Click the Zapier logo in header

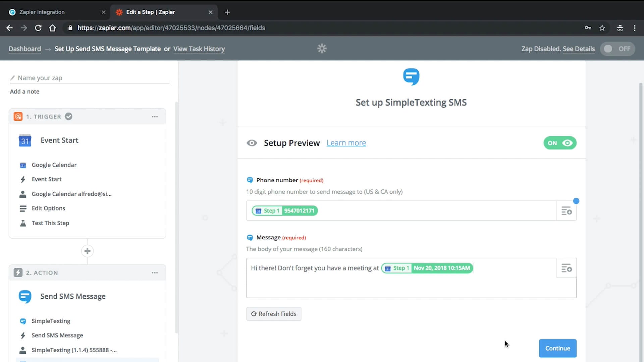pos(322,49)
